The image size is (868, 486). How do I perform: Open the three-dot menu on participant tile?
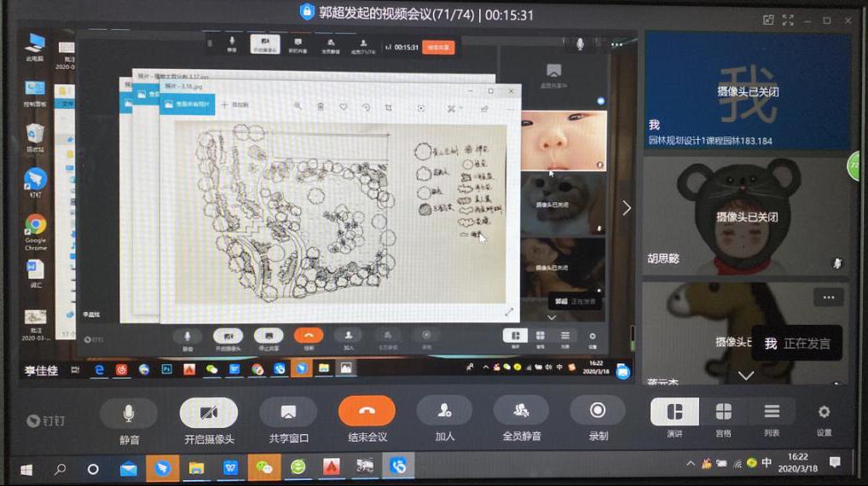824,297
